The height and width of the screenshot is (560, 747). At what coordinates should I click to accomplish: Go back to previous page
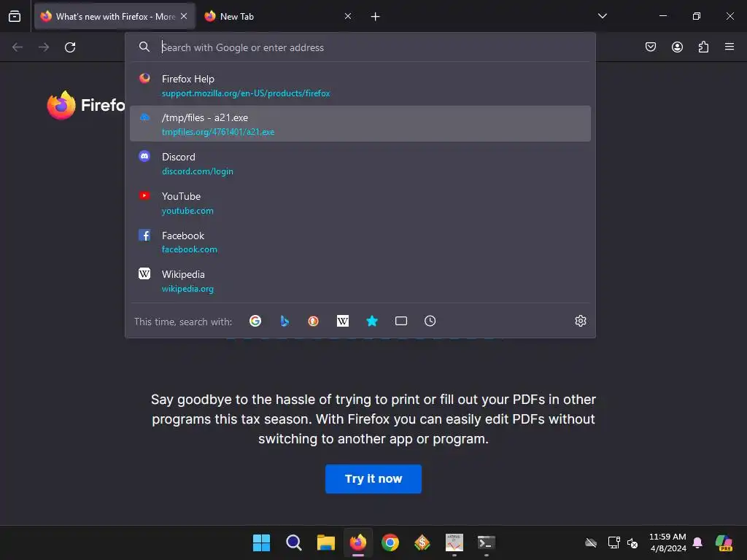[18, 47]
